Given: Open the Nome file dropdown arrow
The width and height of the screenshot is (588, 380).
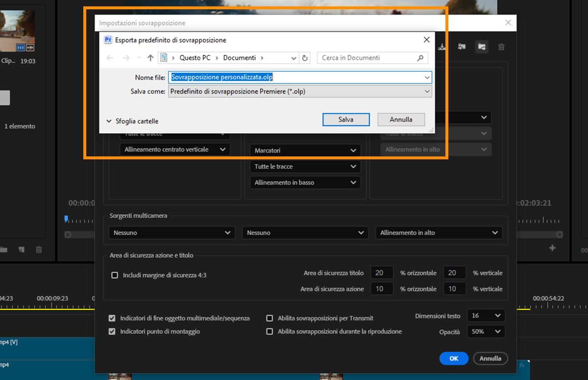Looking at the screenshot, I should [427, 77].
